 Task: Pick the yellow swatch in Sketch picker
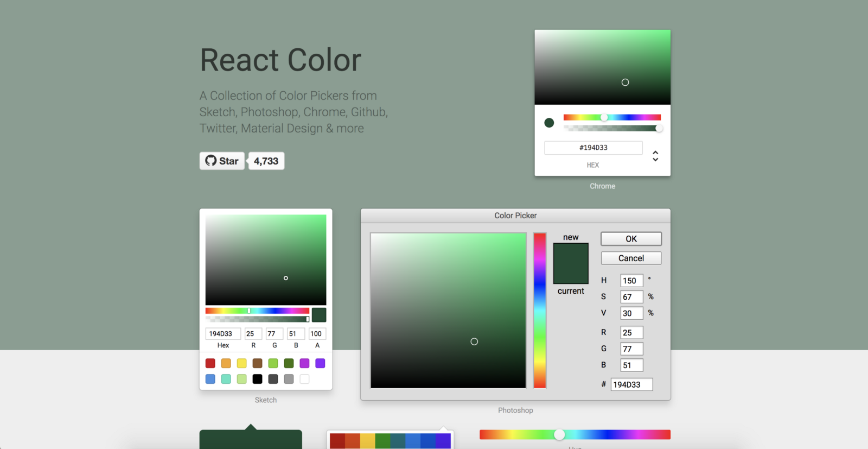242,363
